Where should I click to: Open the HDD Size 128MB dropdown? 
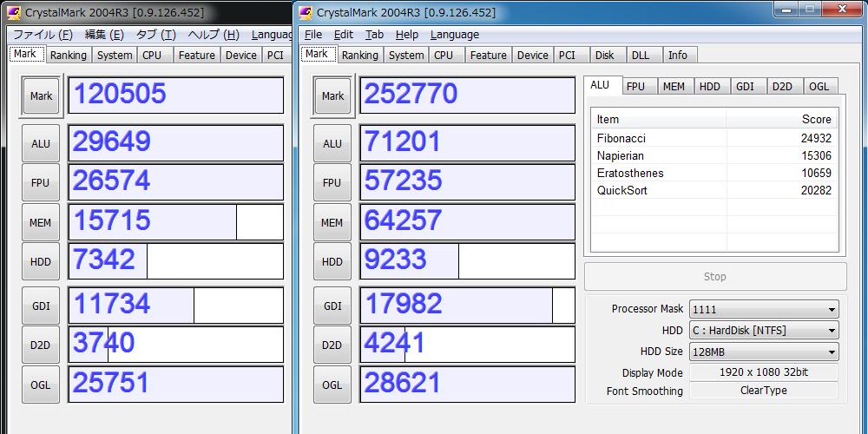pos(763,352)
